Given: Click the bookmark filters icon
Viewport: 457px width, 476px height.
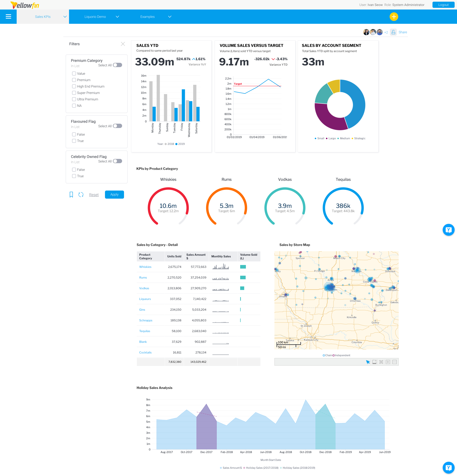Looking at the screenshot, I should tap(71, 195).
